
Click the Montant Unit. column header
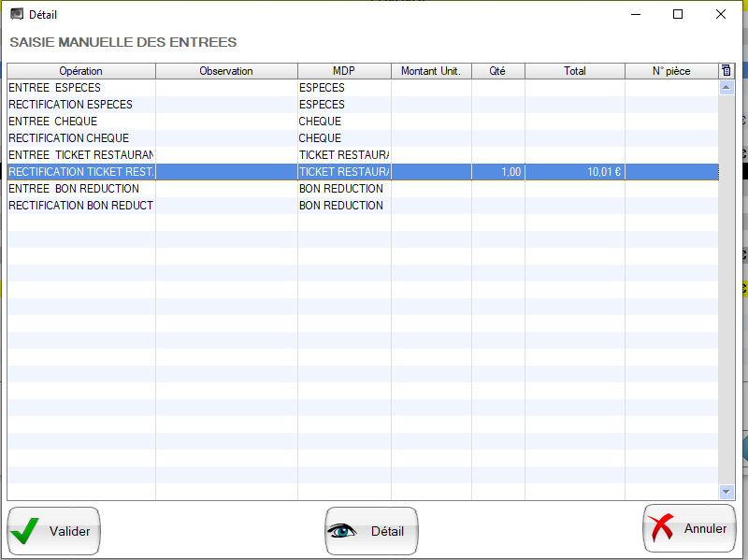tap(430, 71)
